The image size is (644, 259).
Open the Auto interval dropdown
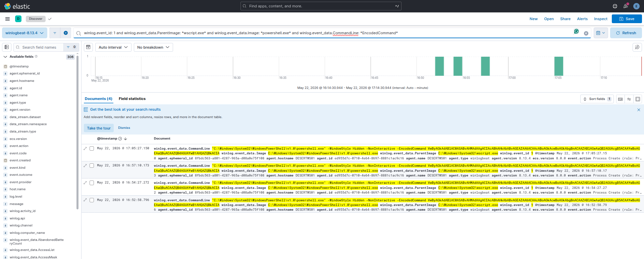click(x=113, y=47)
